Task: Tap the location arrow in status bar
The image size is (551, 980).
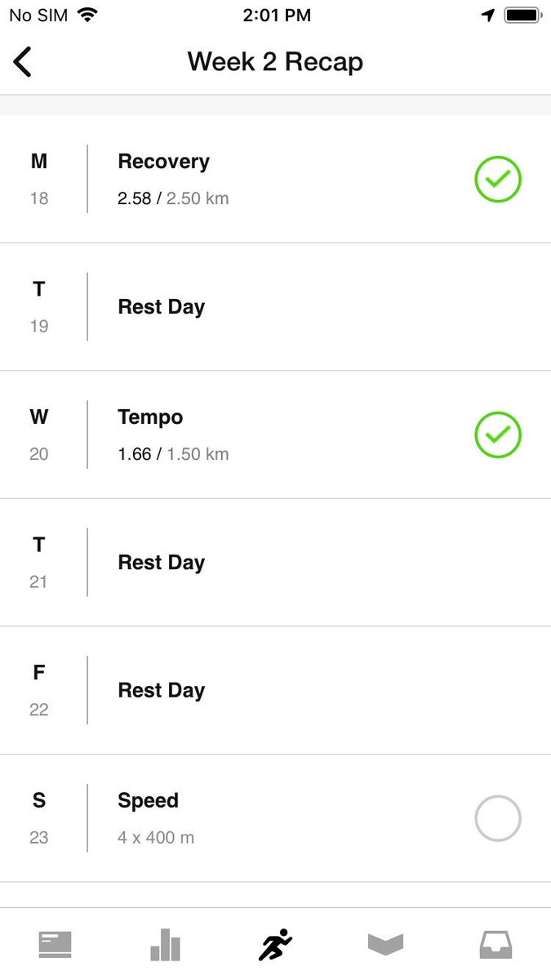Action: [x=488, y=16]
